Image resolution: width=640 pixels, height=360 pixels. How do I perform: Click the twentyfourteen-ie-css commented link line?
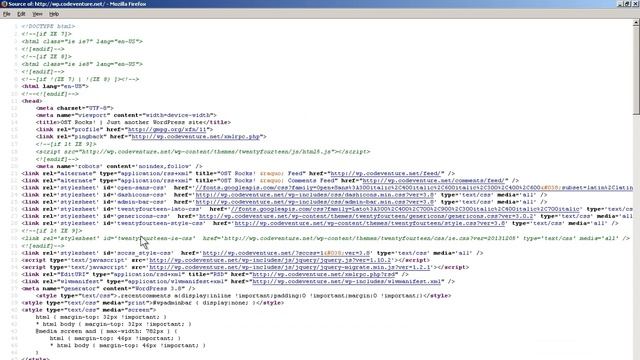(x=325, y=238)
